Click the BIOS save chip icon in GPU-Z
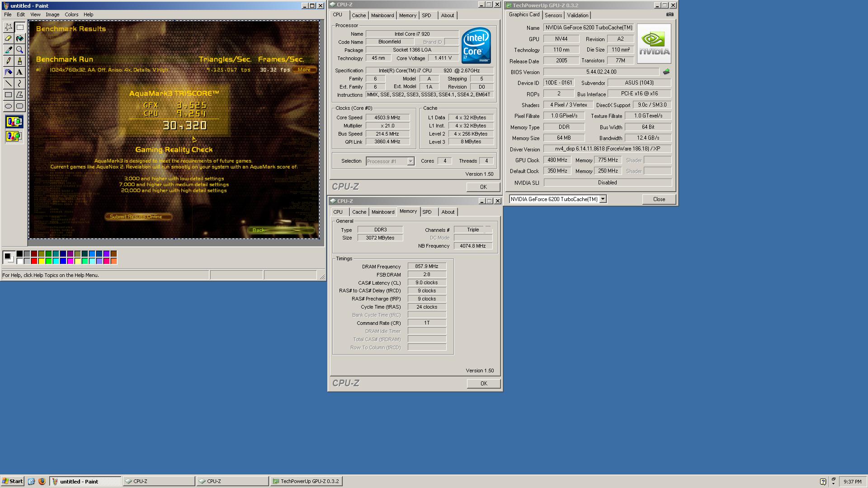Image resolution: width=868 pixels, height=488 pixels. click(x=666, y=72)
